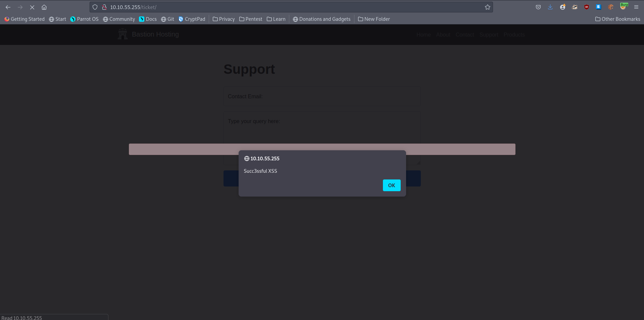
Task: Open the Save to Pocket icon
Action: click(x=538, y=7)
